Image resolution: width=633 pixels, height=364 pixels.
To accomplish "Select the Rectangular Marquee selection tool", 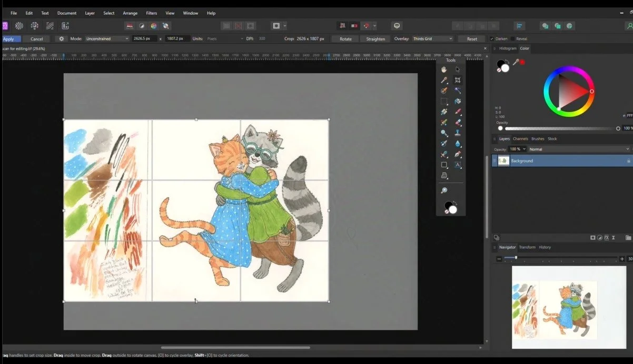I will coord(444,101).
